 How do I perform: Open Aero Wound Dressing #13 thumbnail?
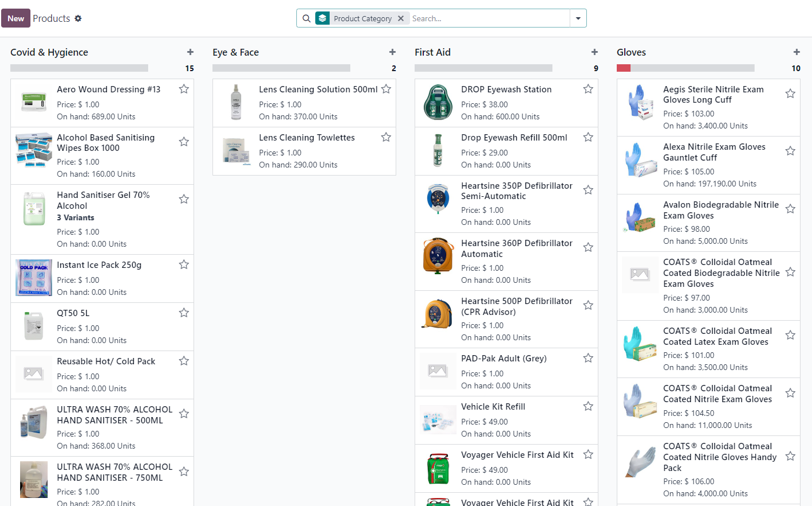34,102
